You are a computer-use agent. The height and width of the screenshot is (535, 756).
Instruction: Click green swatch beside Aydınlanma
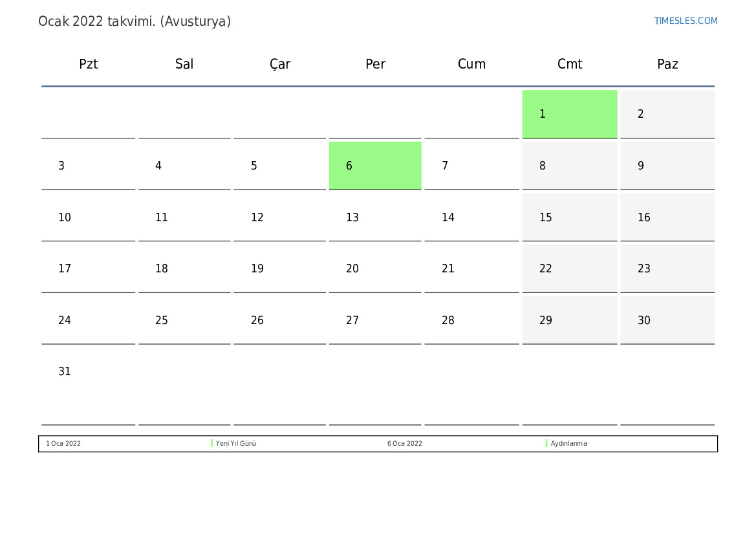[546, 444]
